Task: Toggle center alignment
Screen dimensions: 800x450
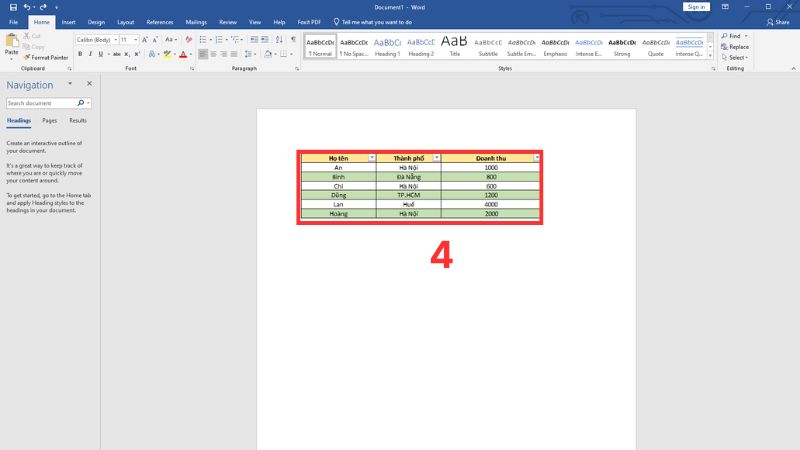Action: tap(213, 54)
